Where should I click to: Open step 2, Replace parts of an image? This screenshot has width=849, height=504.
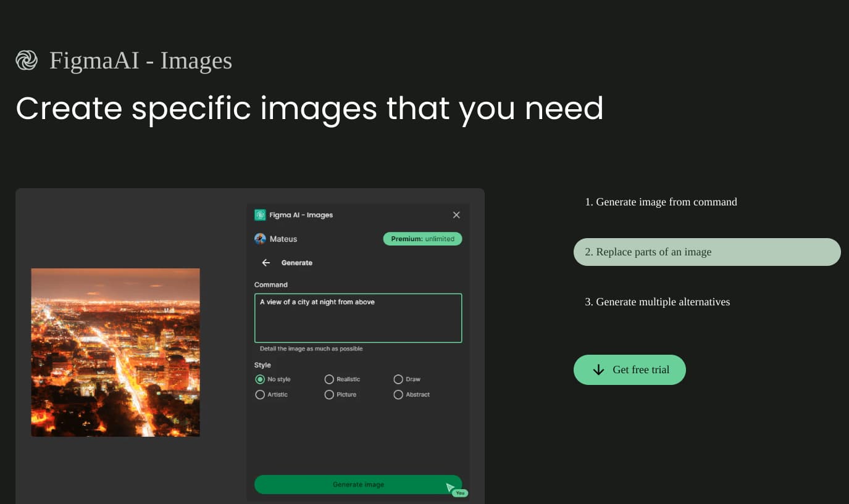[706, 252]
